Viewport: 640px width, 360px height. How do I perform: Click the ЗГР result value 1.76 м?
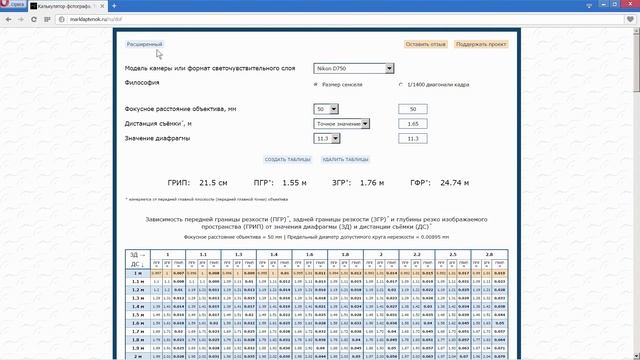(372, 183)
